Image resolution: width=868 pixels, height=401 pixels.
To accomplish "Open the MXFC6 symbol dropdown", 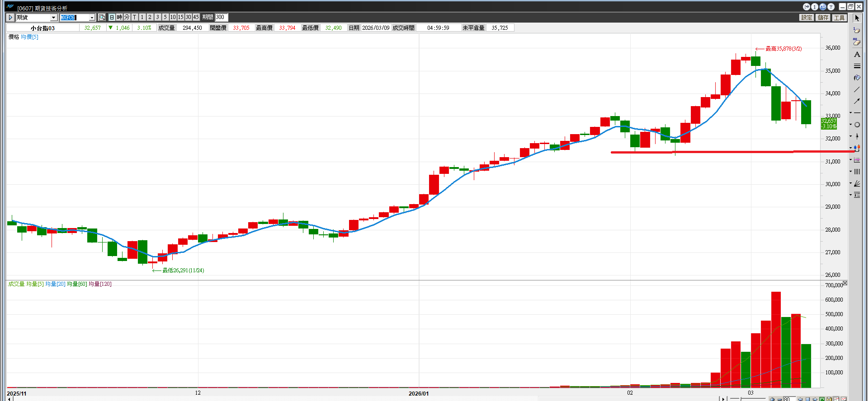I will (92, 17).
